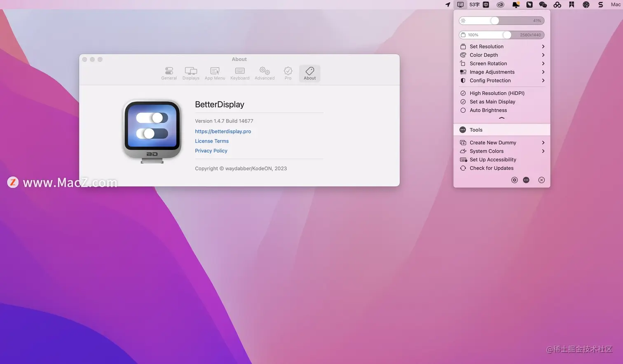Open the WeChat menu bar icon
Image resolution: width=623 pixels, height=364 pixels.
[x=543, y=5]
